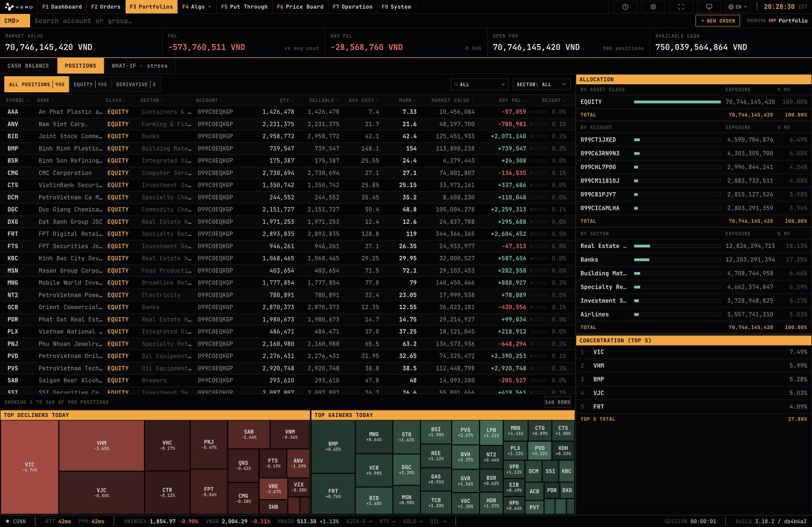
Task: Click the VNINDEX 1,854.97 status bar entry
Action: point(161,522)
